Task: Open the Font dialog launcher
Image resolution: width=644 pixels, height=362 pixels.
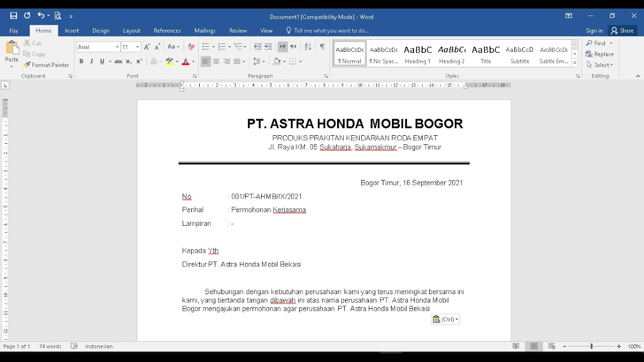Action: (195, 76)
